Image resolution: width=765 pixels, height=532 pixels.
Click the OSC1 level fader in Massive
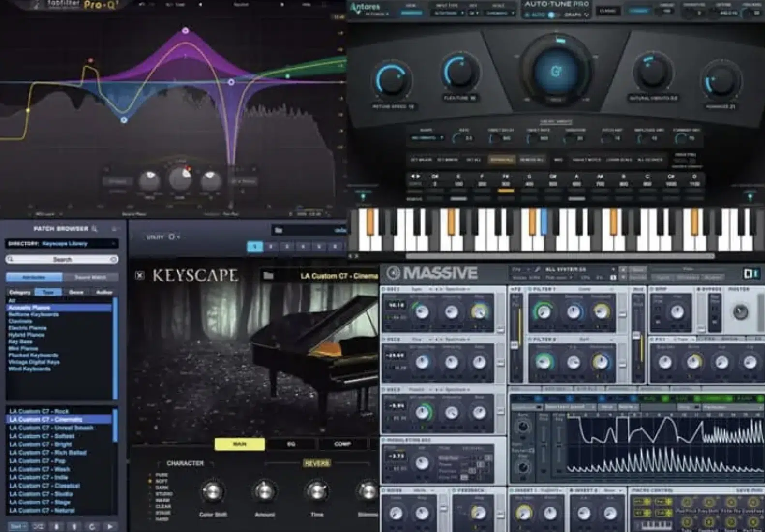500,329
